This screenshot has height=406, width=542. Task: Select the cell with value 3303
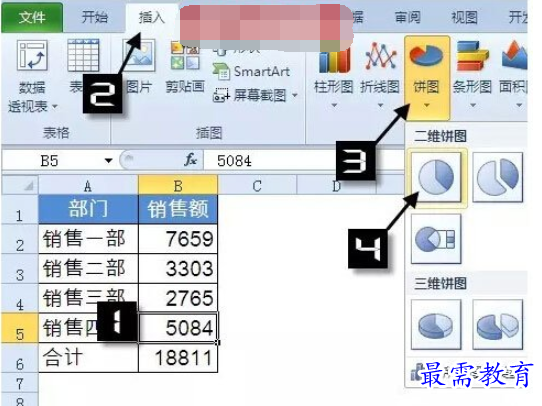point(178,269)
